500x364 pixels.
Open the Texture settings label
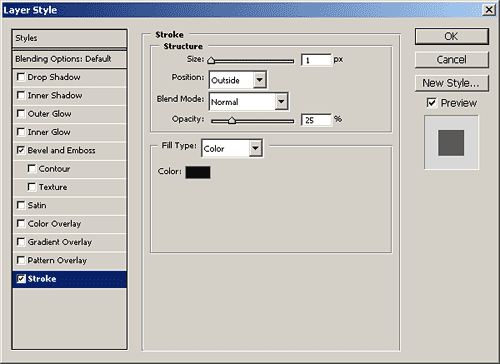point(53,187)
